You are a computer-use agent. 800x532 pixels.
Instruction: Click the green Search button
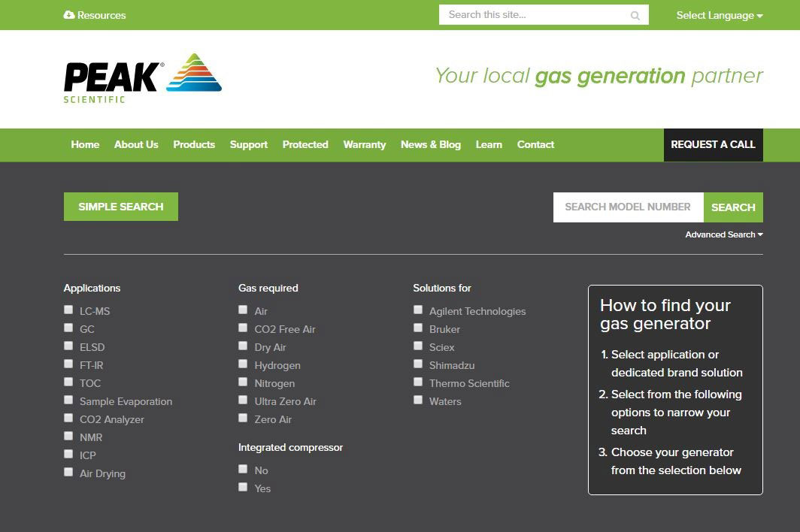point(733,207)
